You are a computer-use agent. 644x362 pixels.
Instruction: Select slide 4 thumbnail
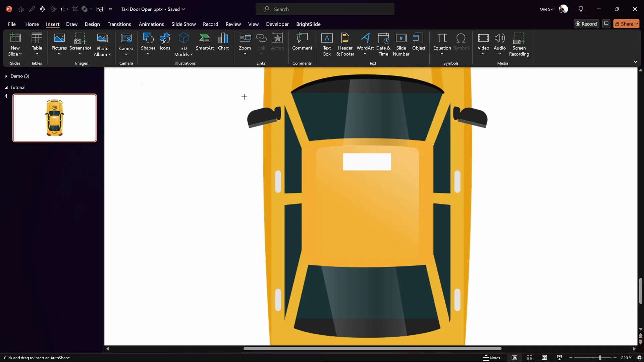point(55,118)
